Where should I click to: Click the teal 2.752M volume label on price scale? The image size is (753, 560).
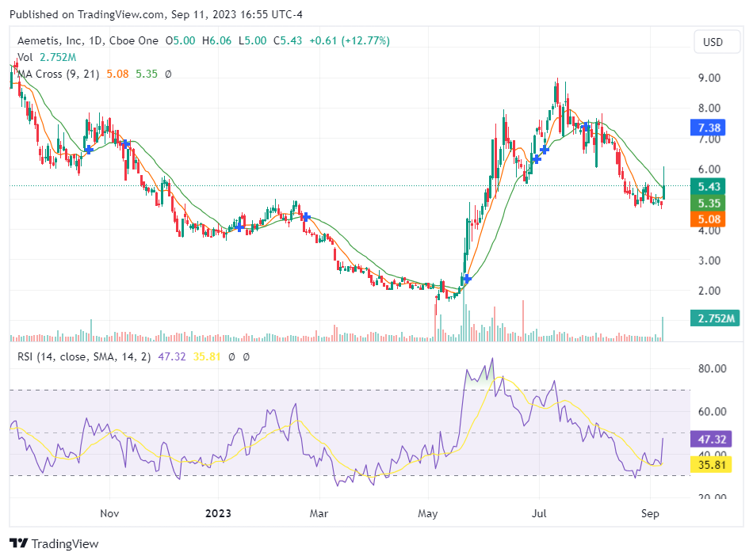tap(717, 318)
